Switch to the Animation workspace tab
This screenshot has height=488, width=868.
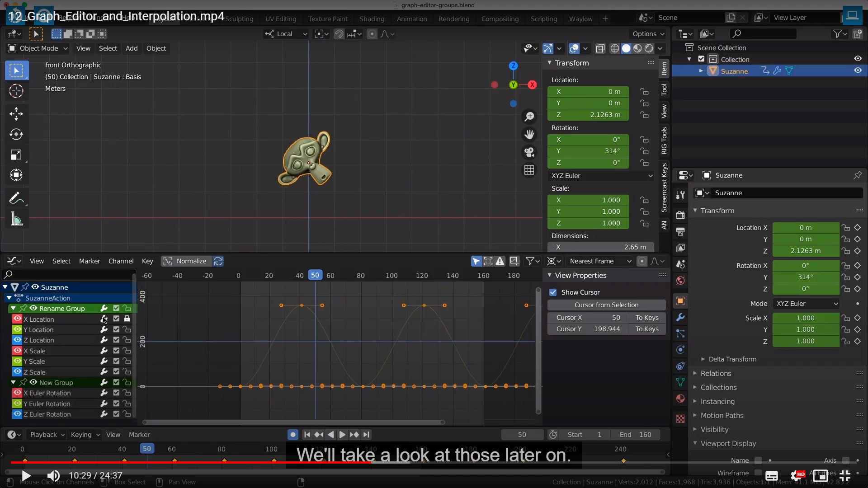pyautogui.click(x=411, y=19)
